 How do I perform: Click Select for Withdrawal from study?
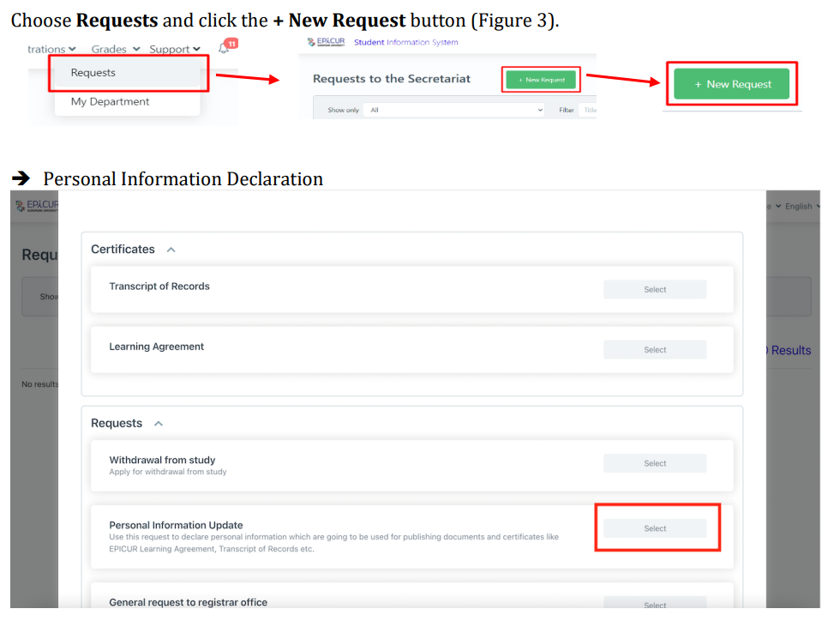[x=655, y=463]
